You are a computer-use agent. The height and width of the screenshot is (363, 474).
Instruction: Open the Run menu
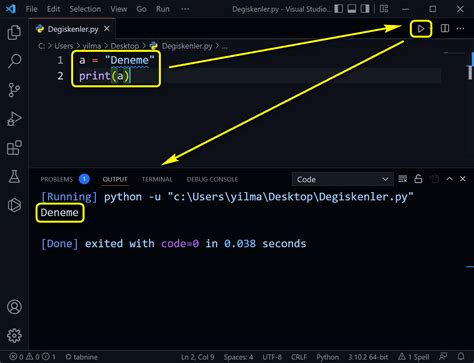(x=163, y=9)
